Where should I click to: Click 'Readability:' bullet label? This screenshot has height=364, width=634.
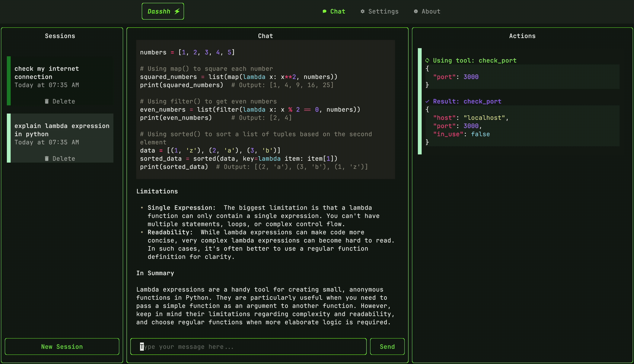170,232
